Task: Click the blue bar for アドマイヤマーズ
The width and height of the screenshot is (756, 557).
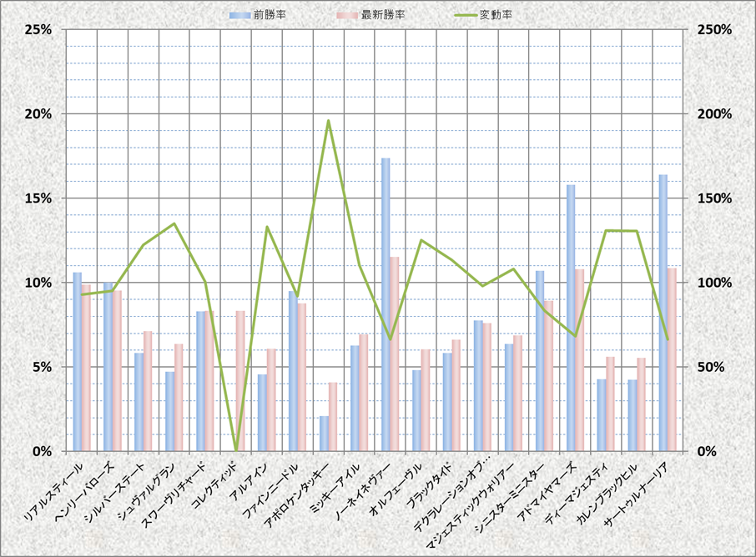Action: [x=571, y=318]
